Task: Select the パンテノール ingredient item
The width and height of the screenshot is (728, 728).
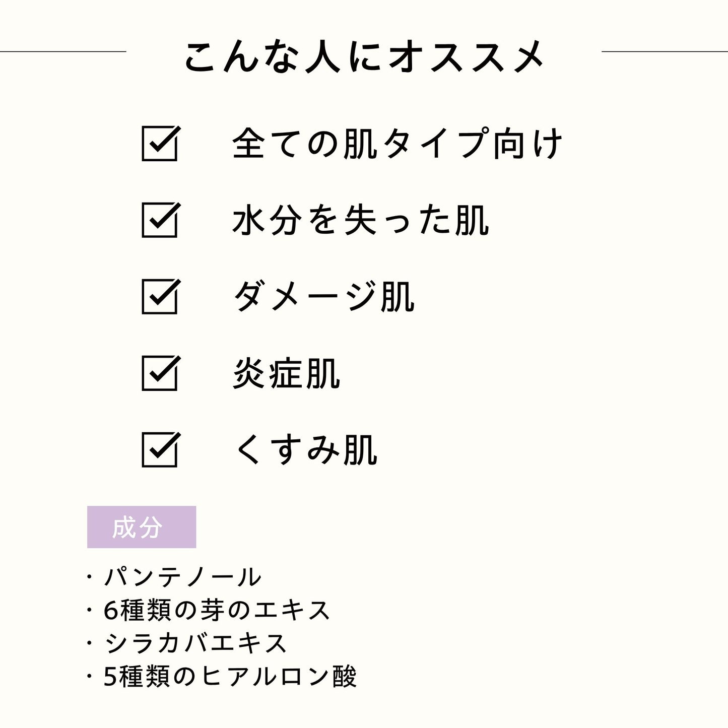Action: coord(182,577)
